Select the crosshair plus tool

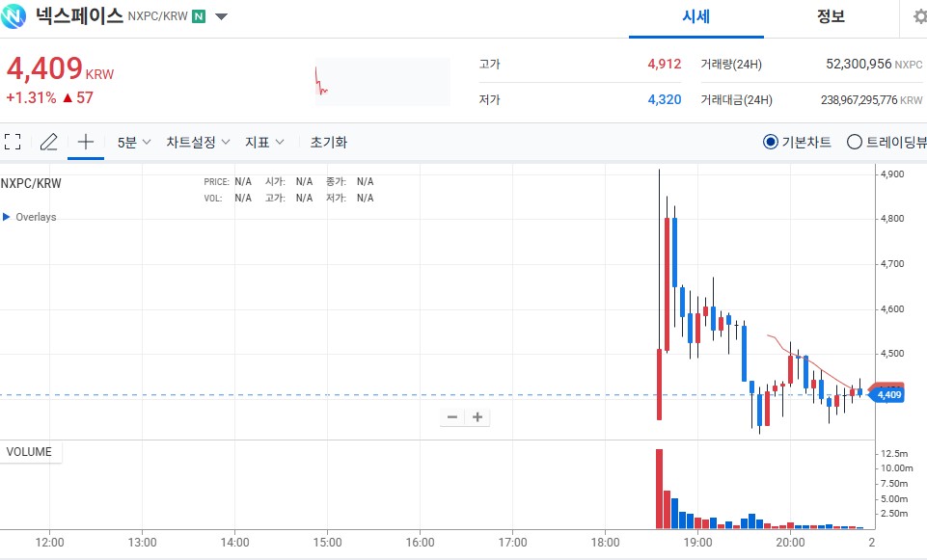[x=86, y=142]
